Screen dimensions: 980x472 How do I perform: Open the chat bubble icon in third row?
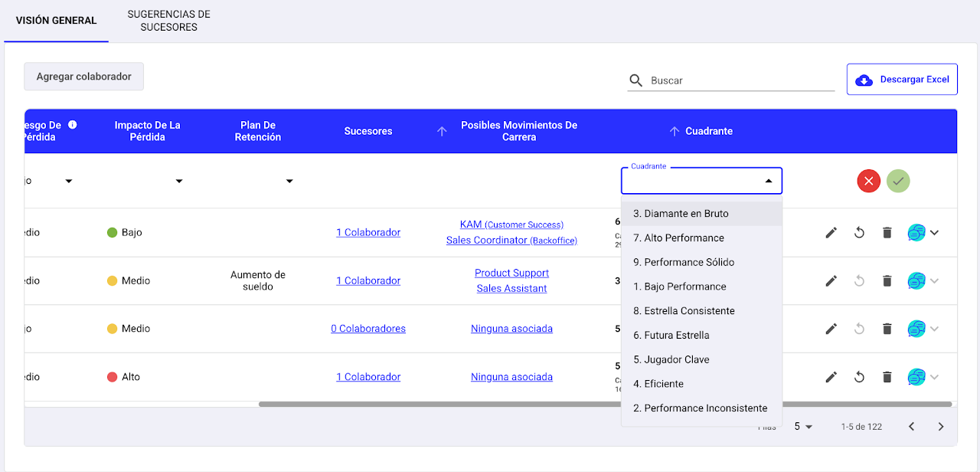916,329
